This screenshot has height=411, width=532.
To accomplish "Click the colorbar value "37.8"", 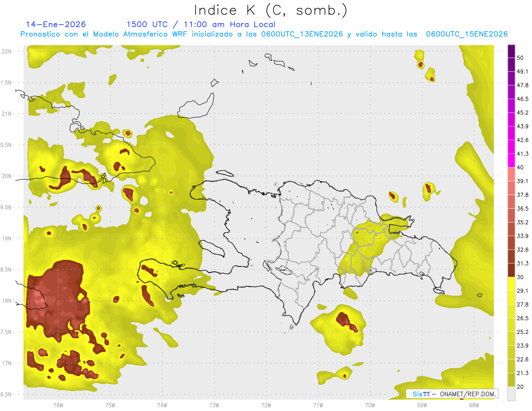I will [x=523, y=195].
